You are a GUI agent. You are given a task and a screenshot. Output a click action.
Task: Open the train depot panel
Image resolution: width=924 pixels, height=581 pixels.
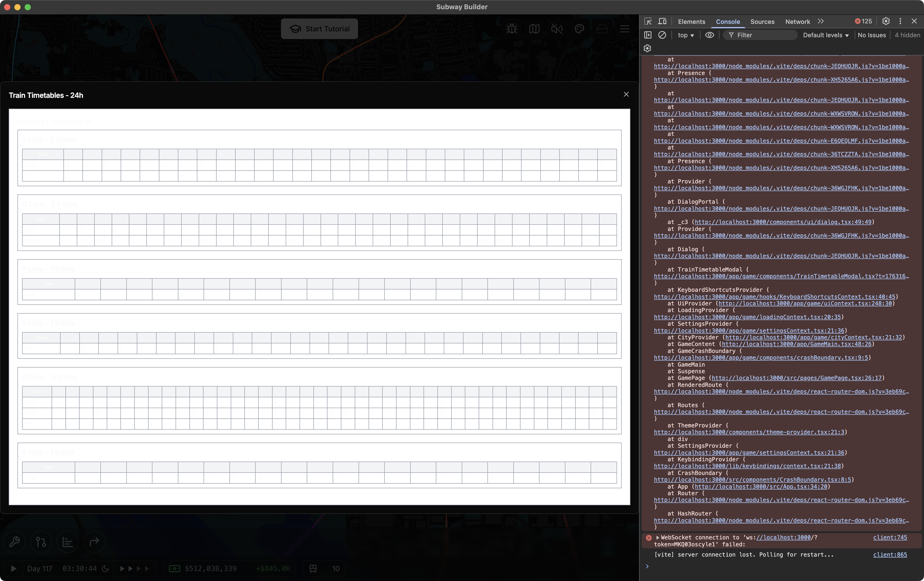point(602,29)
